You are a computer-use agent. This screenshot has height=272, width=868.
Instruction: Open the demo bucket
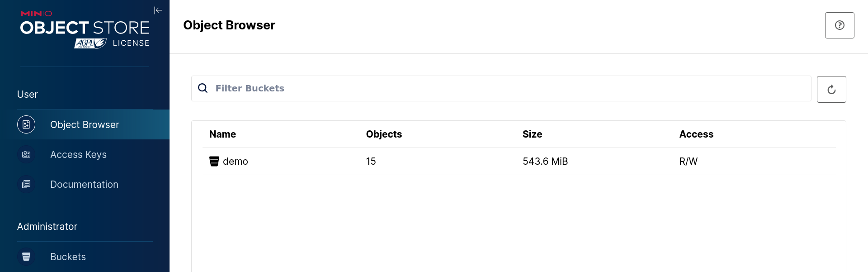[x=236, y=161]
